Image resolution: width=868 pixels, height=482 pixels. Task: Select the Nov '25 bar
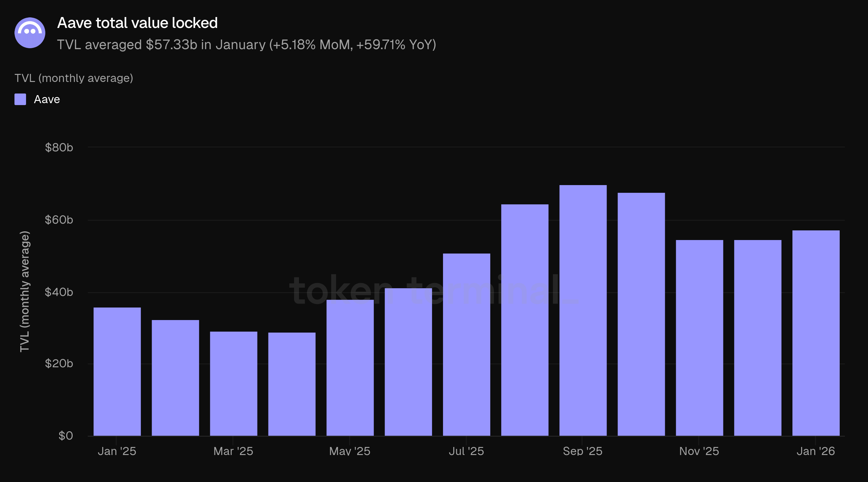699,337
